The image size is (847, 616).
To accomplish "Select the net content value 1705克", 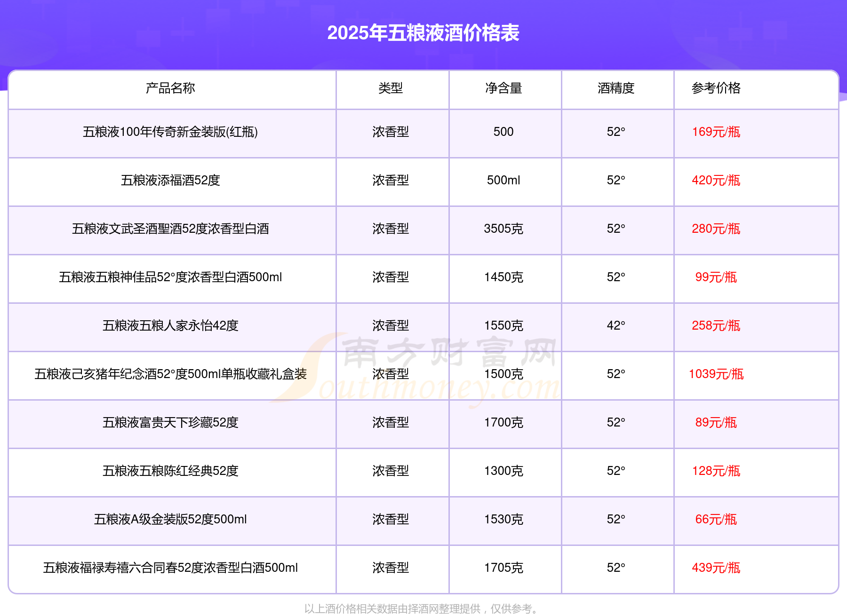I will pos(503,568).
